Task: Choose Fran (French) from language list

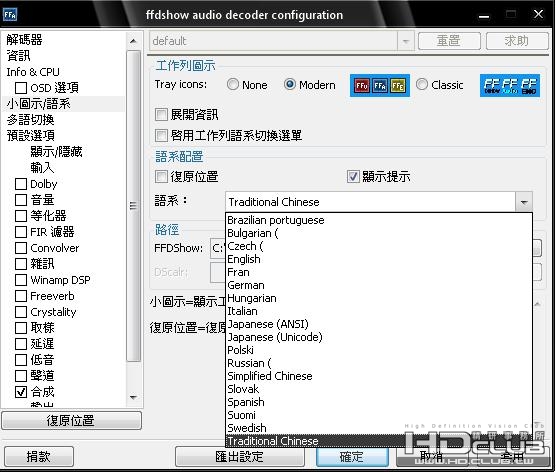Action: (379, 272)
